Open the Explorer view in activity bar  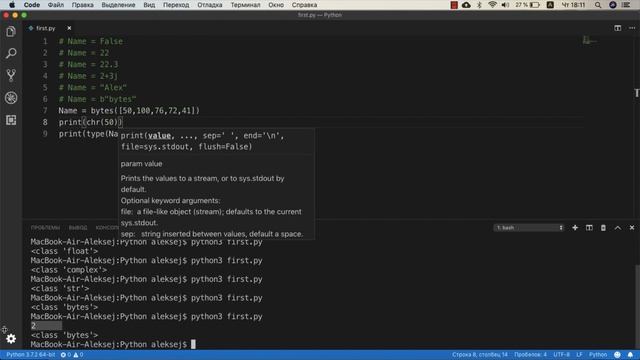tap(11, 31)
